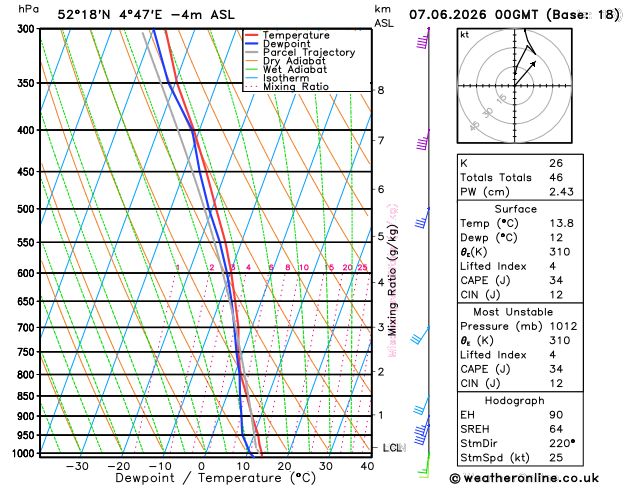Screen dimensions: 629x486
Task: Click the wind barb near 850 hPa
Action: pos(422,405)
